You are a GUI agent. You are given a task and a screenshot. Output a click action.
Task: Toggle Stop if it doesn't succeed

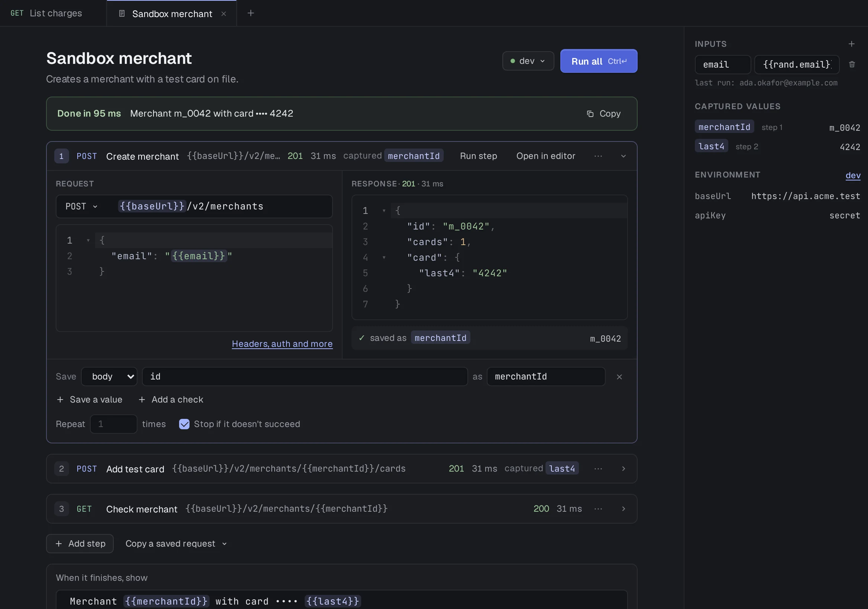(x=184, y=424)
